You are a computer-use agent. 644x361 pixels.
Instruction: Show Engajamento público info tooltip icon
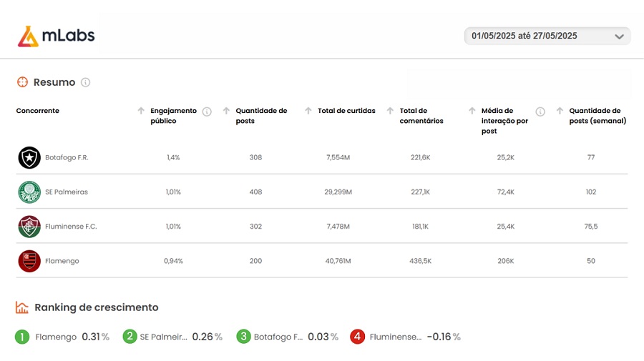tap(207, 112)
